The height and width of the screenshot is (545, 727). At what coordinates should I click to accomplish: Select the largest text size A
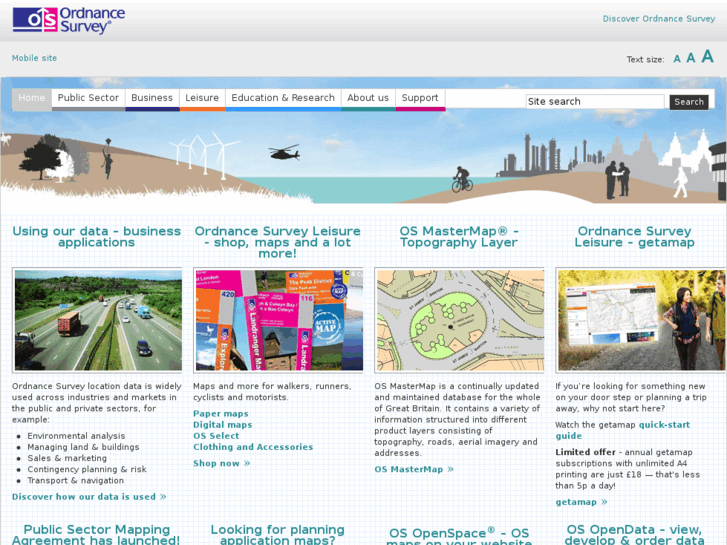pyautogui.click(x=707, y=57)
